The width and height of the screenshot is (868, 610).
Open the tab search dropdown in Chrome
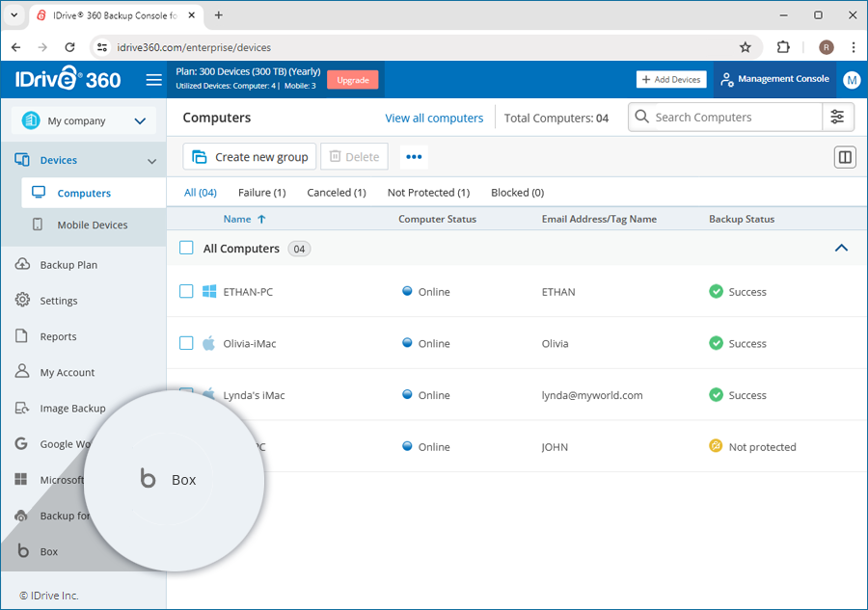pyautogui.click(x=14, y=15)
